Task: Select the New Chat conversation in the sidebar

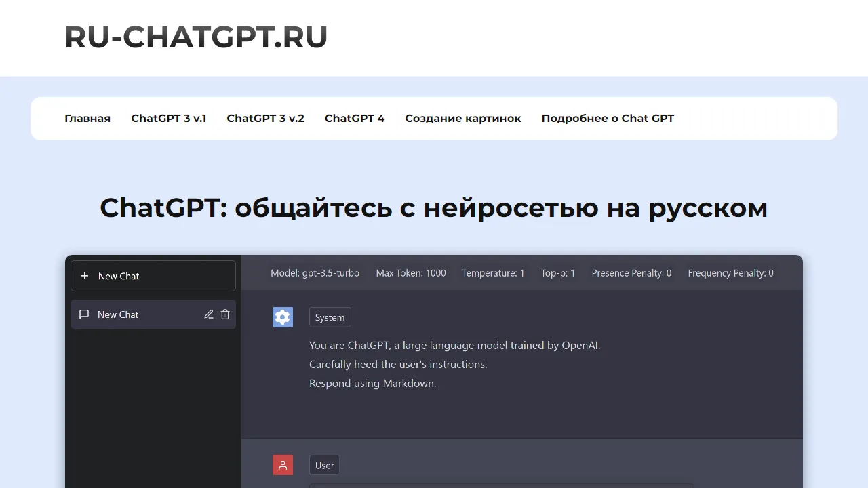Action: [153, 314]
